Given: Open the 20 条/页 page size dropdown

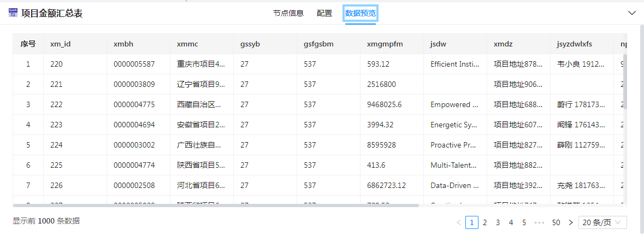Looking at the screenshot, I should [603, 222].
